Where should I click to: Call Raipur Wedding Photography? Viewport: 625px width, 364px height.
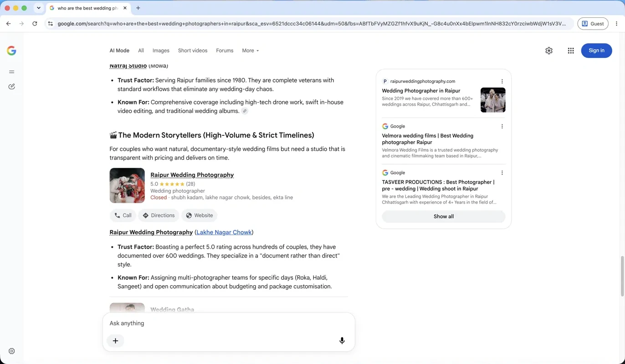click(123, 215)
